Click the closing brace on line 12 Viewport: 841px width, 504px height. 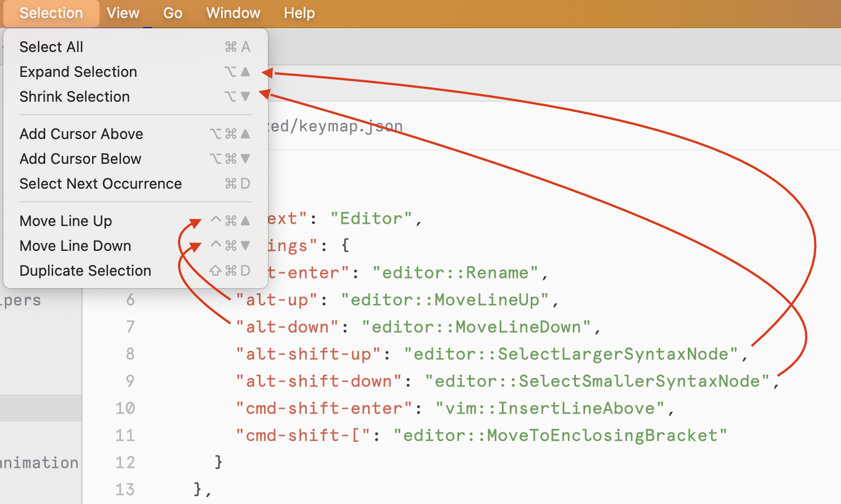pos(218,462)
